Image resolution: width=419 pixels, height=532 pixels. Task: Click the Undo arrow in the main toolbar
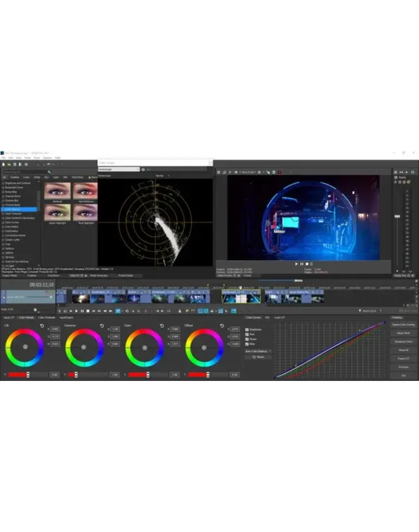[48, 164]
